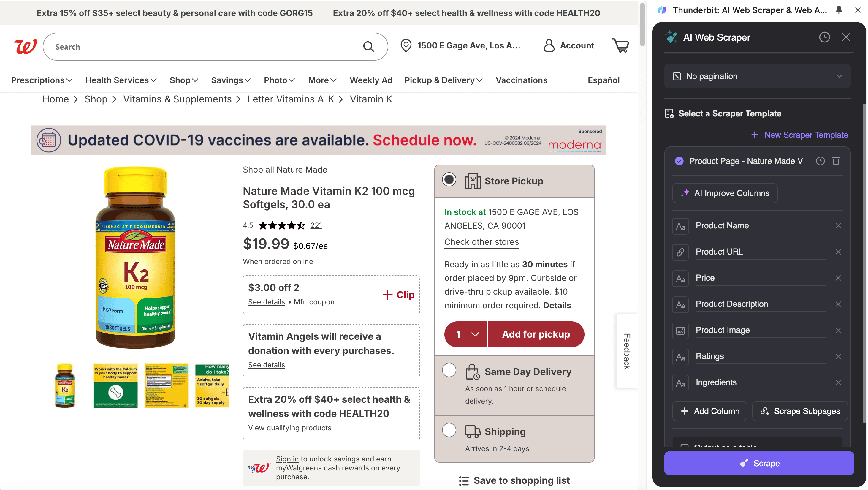Remove the Product URL column
868x490 pixels.
click(838, 252)
